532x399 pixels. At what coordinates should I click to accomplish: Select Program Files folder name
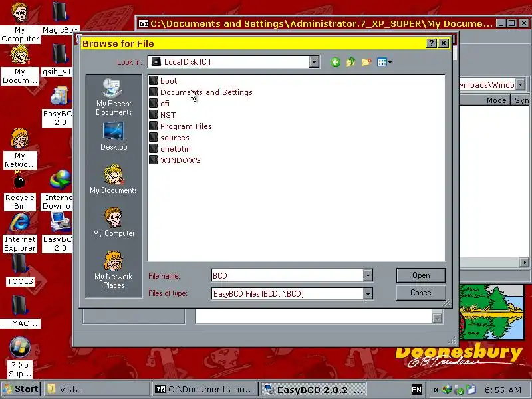pyautogui.click(x=186, y=126)
